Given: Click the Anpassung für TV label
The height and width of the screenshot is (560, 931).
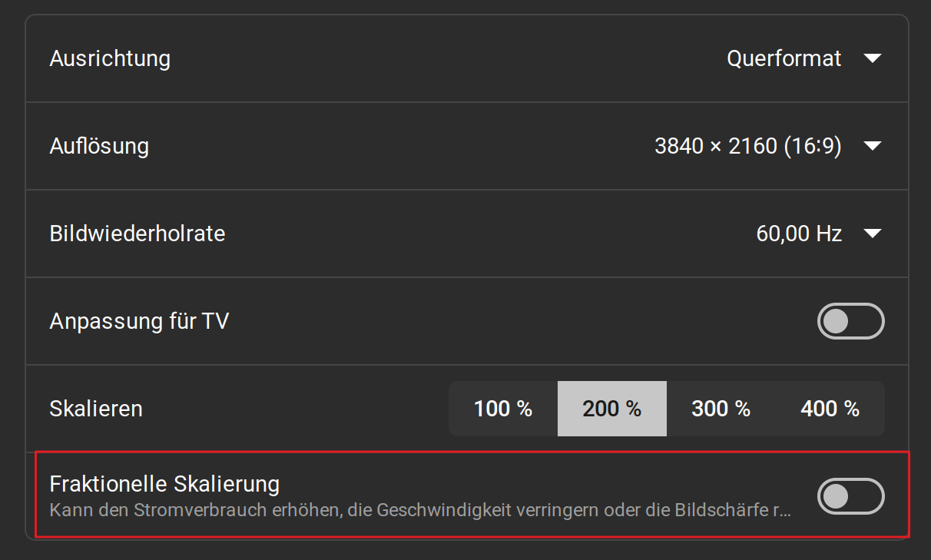Looking at the screenshot, I should (139, 321).
